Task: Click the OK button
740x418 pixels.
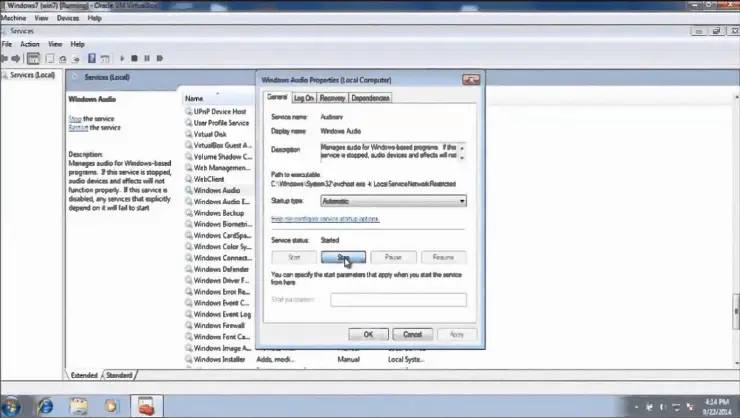Action: [x=368, y=334]
